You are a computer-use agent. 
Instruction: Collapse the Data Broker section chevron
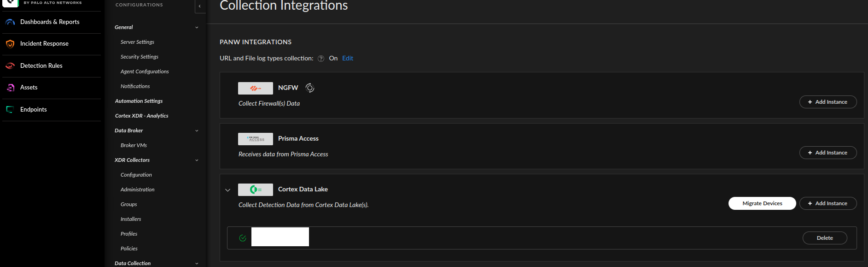coord(197,131)
